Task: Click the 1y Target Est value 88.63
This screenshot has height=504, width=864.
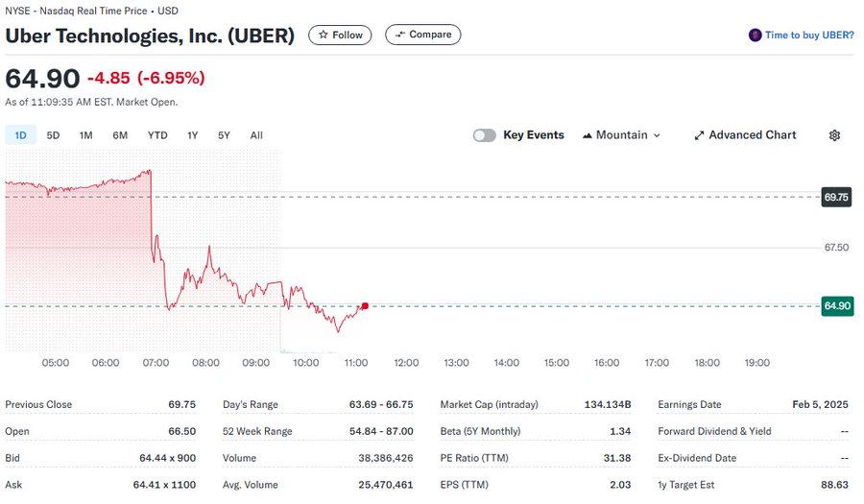Action: tap(834, 485)
